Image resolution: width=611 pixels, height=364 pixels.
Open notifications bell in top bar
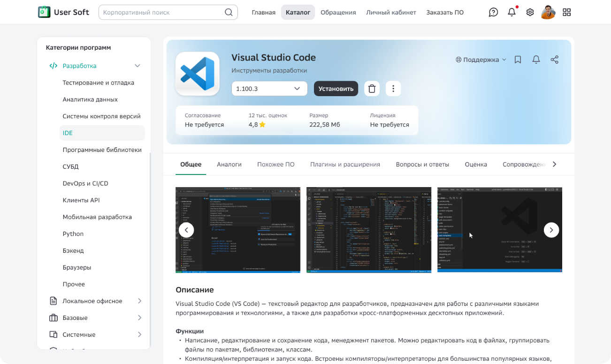tap(512, 12)
